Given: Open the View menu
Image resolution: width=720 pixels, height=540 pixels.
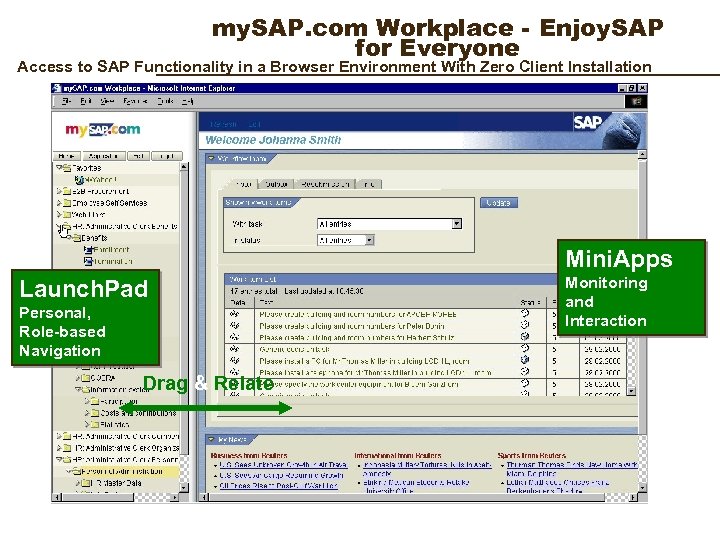Looking at the screenshot, I should point(107,101).
